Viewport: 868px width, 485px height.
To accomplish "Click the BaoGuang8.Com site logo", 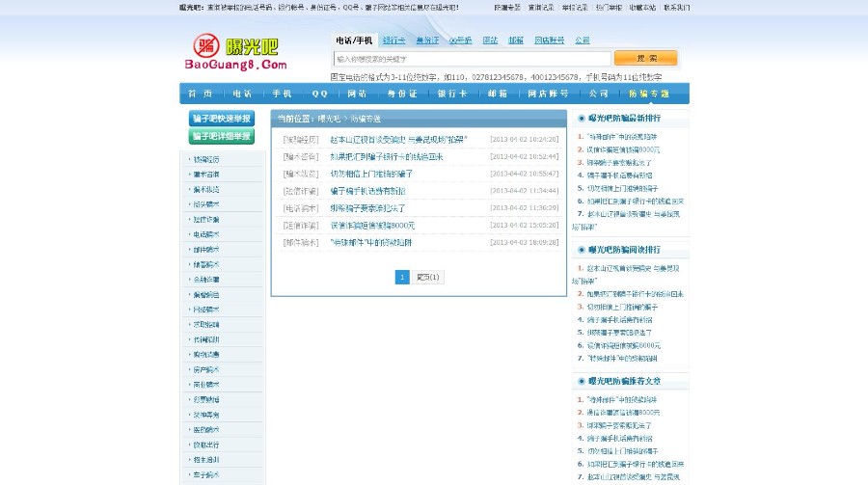I will (236, 53).
